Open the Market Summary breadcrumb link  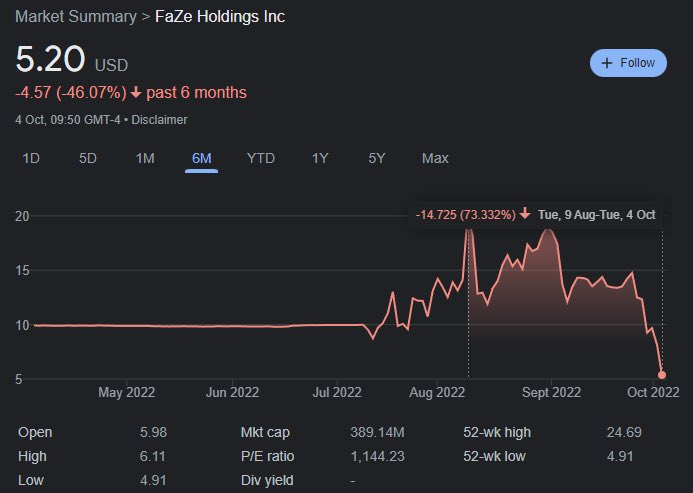tap(76, 17)
